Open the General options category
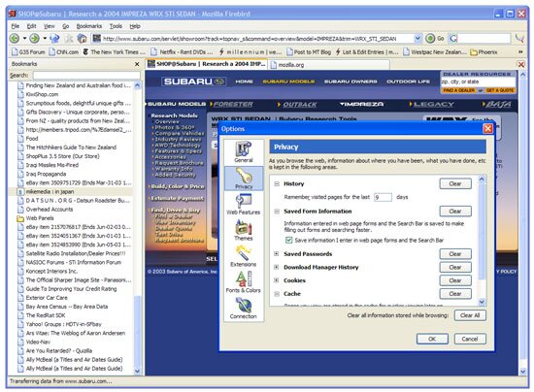534x392 pixels. click(244, 152)
